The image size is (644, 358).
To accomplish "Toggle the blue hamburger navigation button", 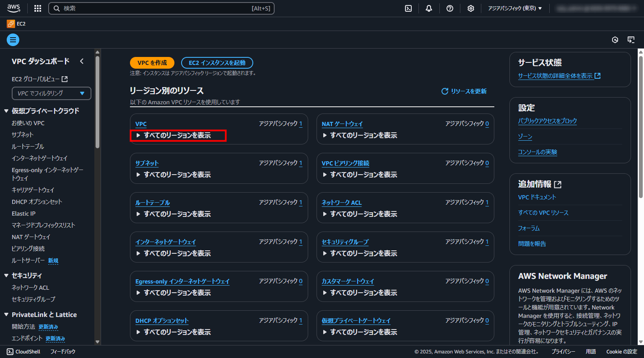I will [x=13, y=40].
